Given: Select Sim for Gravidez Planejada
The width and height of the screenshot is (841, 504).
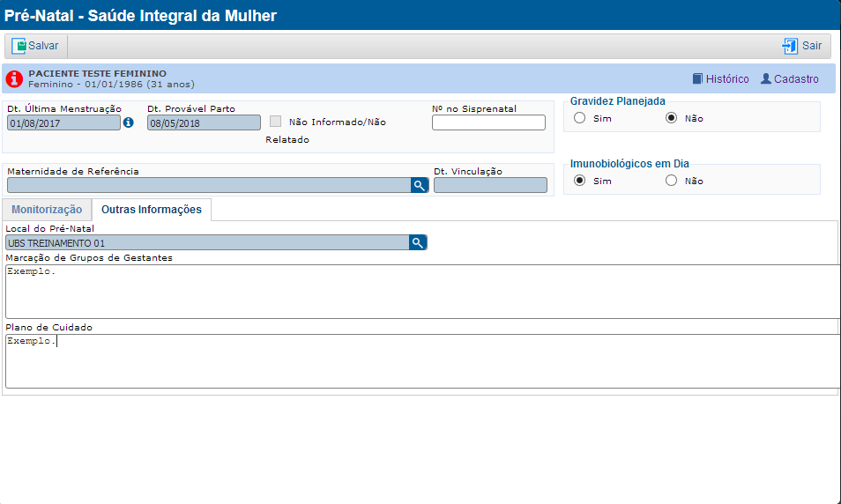Looking at the screenshot, I should click(579, 118).
